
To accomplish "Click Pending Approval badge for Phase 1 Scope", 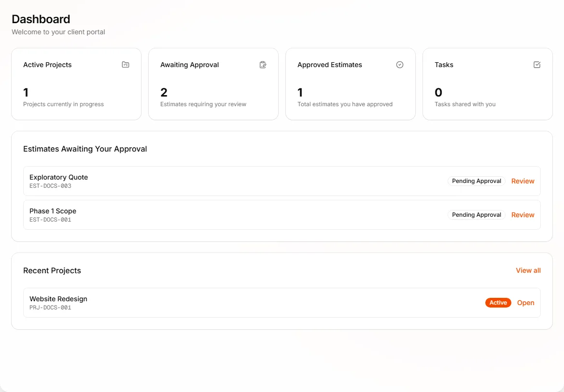I will click(476, 215).
